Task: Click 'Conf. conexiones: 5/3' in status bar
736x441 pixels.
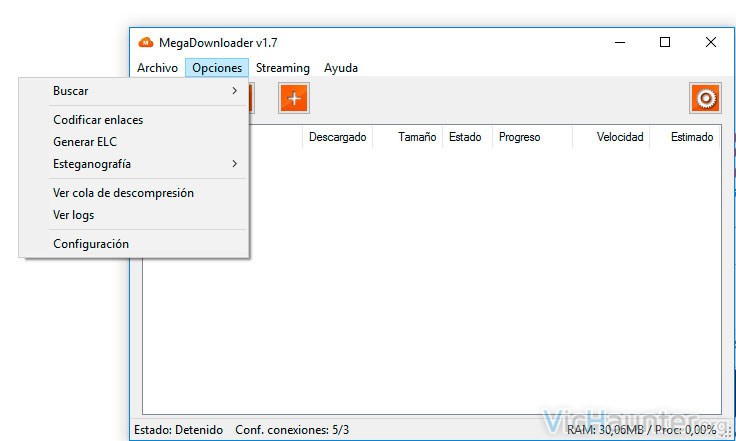Action: pos(292,430)
